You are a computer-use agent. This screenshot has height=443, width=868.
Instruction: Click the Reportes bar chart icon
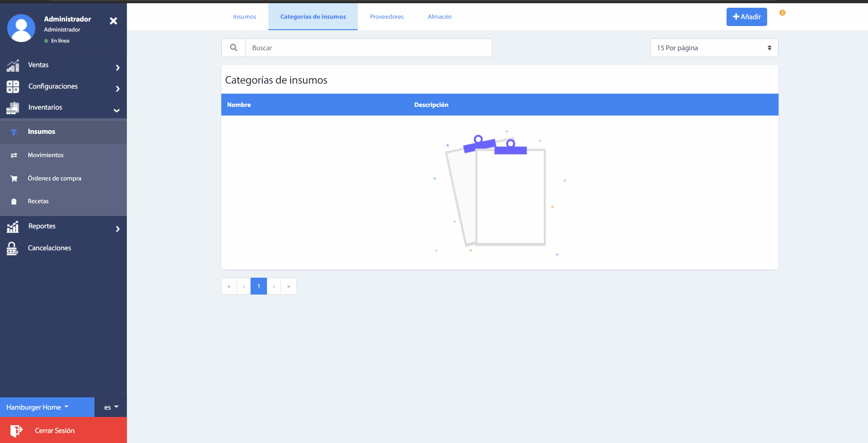click(x=13, y=227)
